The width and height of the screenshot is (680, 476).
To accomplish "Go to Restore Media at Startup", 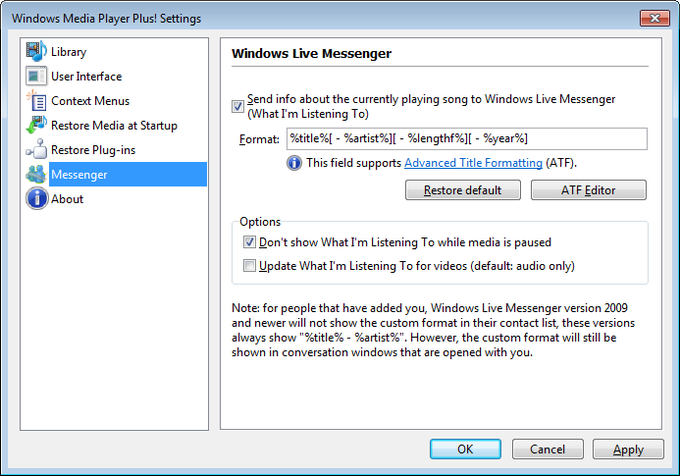I will tap(114, 125).
